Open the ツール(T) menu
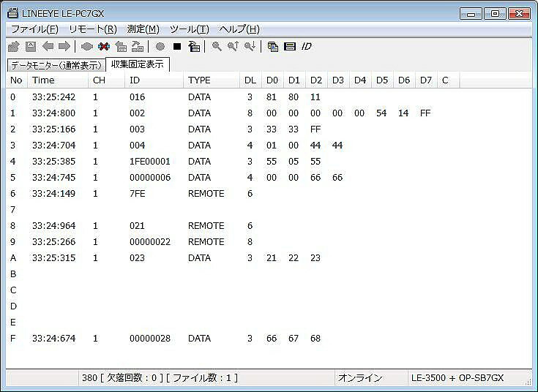 click(190, 29)
